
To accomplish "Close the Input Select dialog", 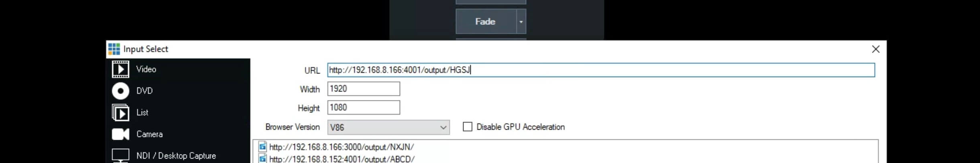I will click(x=876, y=49).
